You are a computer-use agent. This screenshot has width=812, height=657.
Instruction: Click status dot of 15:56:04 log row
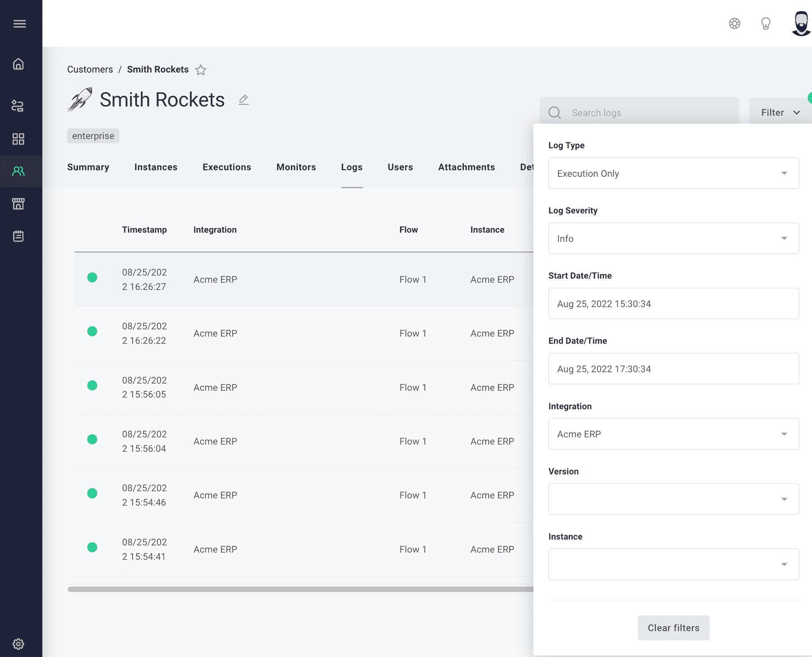(x=92, y=439)
